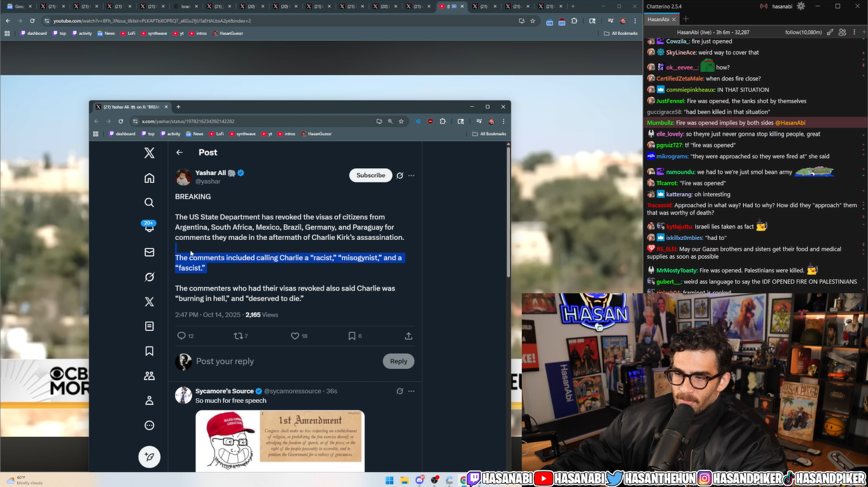Open HasanGuessr bookmark in inner browser
This screenshot has height=487, width=868.
coord(317,134)
